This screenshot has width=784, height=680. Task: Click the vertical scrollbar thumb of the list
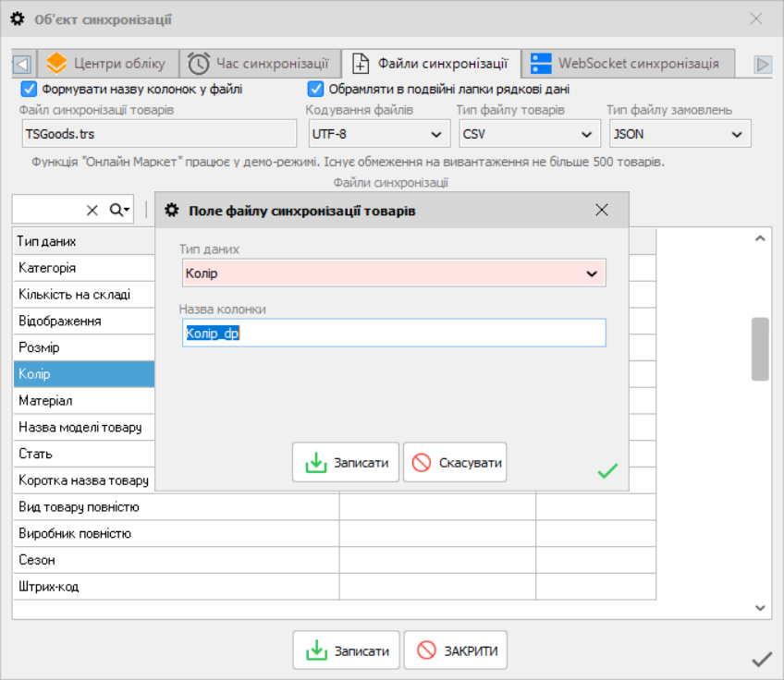[760, 349]
